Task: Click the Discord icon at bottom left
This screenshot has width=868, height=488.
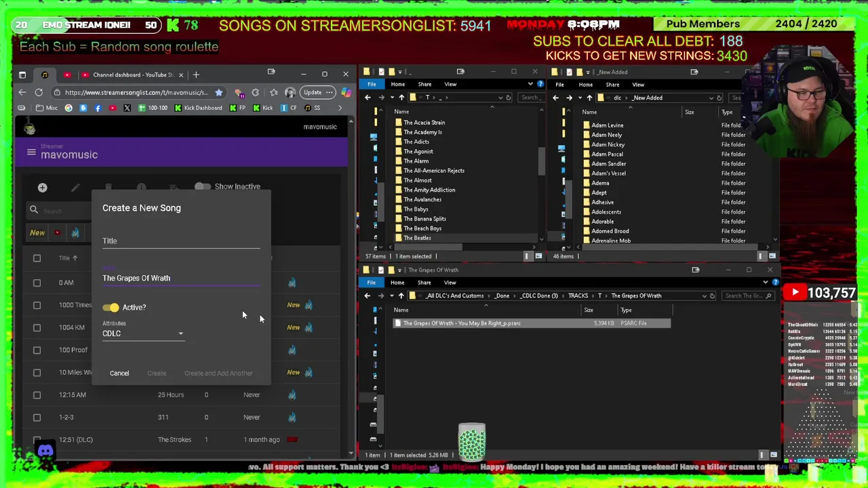Action: 45,451
